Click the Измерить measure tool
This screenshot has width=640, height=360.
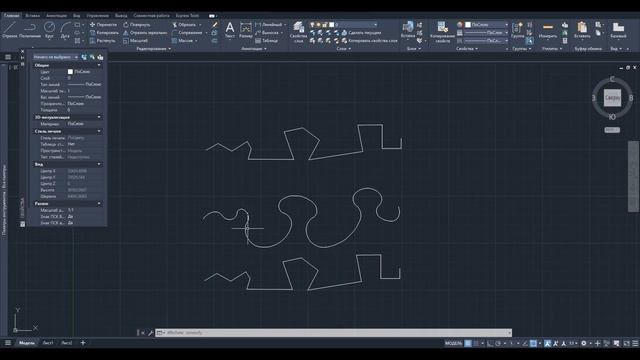[548, 30]
